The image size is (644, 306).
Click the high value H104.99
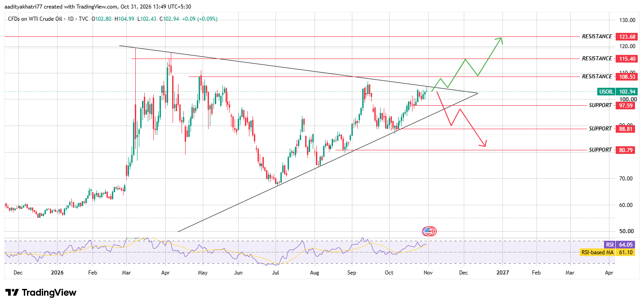click(125, 19)
